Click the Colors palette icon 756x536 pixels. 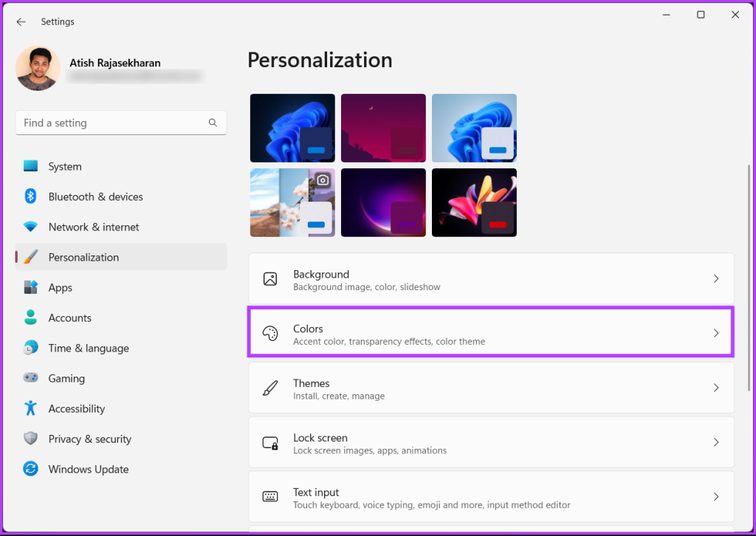[x=269, y=334]
